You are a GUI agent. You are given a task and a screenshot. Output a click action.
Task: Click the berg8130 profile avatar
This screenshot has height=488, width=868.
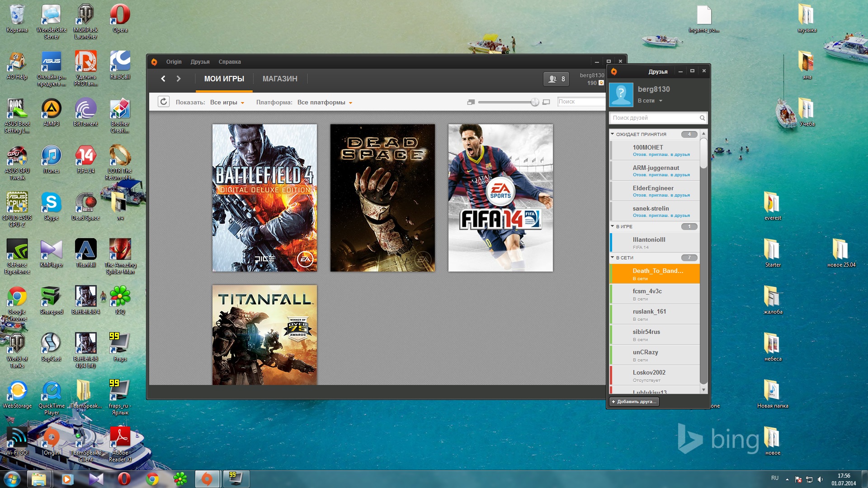point(621,94)
